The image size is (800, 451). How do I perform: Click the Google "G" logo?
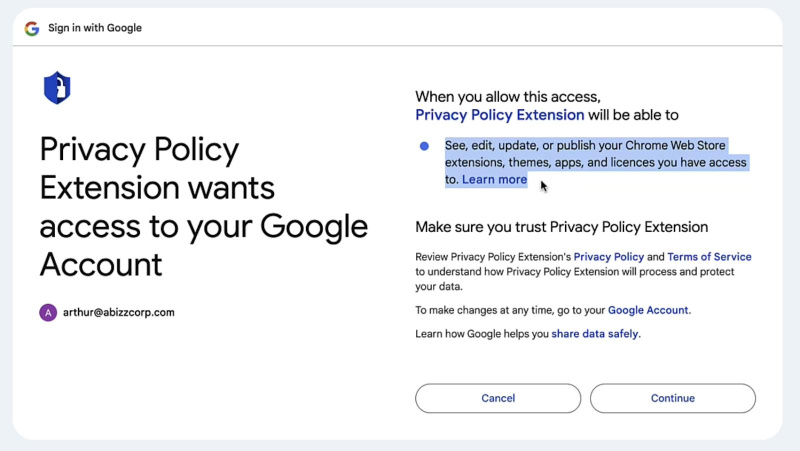click(x=32, y=28)
